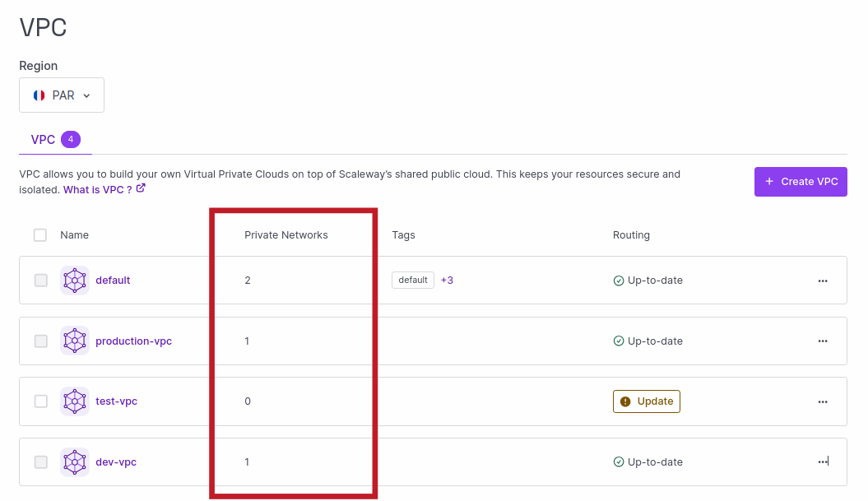Screen dimensions: 868x501
Task: Check the checkbox for the test-vpc row
Action: pyautogui.click(x=39, y=401)
